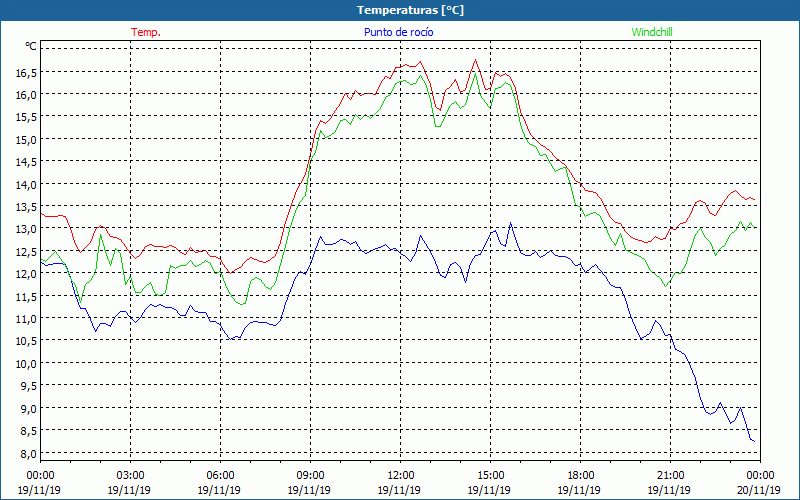Click the 20/11/19 date label
The height and width of the screenshot is (500, 800).
click(x=759, y=490)
